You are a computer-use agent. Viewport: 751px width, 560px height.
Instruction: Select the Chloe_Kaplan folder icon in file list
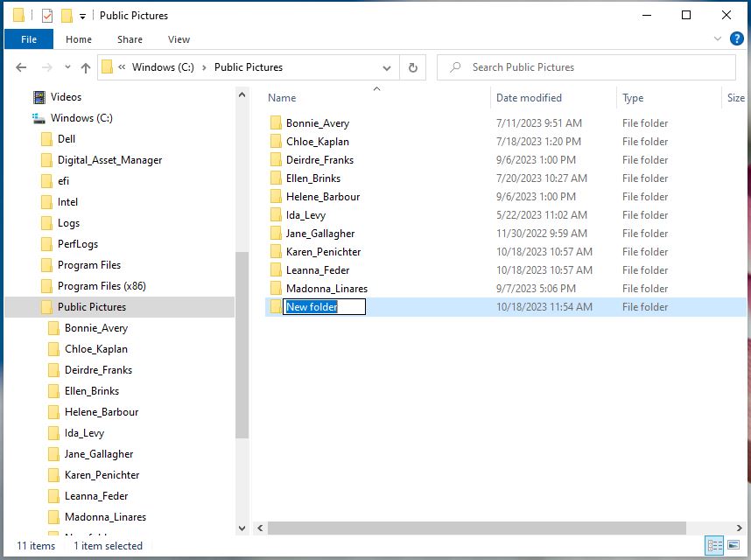(276, 142)
